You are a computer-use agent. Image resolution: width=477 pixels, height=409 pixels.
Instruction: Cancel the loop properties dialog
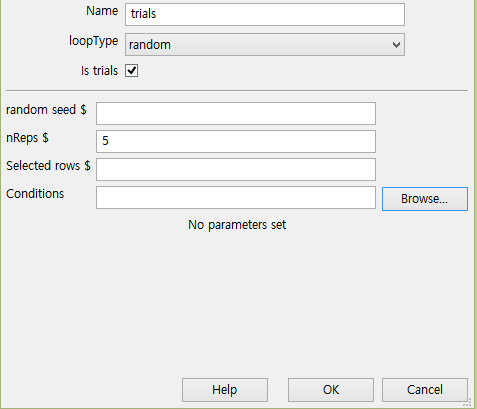425,390
